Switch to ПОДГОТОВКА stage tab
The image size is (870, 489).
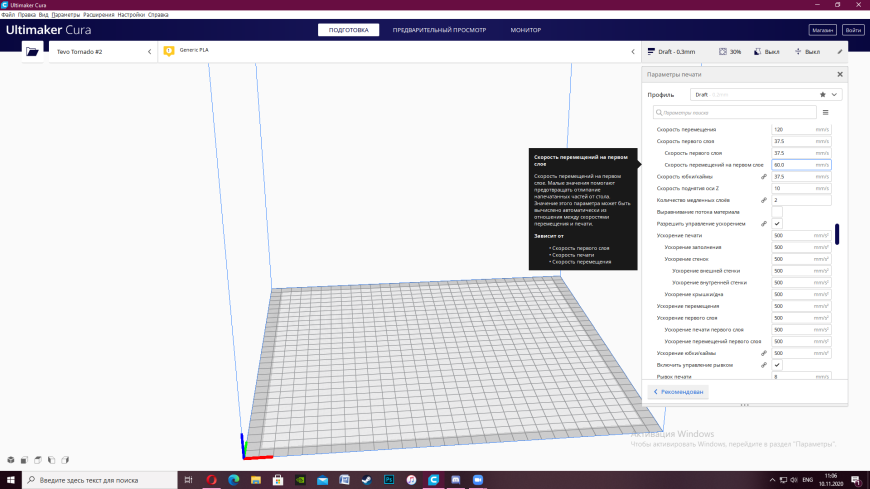(x=348, y=30)
